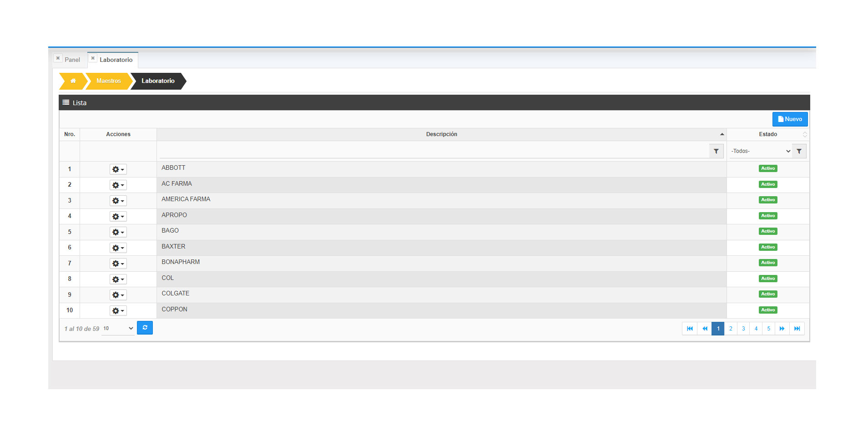
Task: Sort by Estado column header
Action: point(768,134)
